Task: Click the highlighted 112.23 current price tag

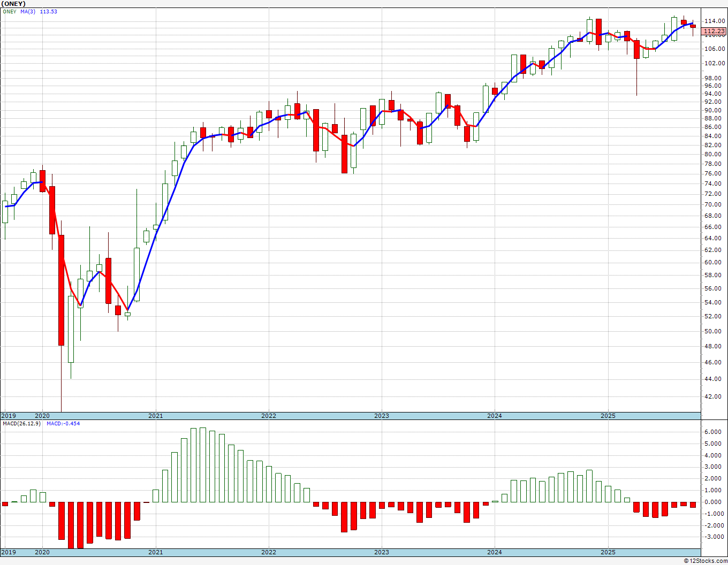Action: pyautogui.click(x=715, y=32)
